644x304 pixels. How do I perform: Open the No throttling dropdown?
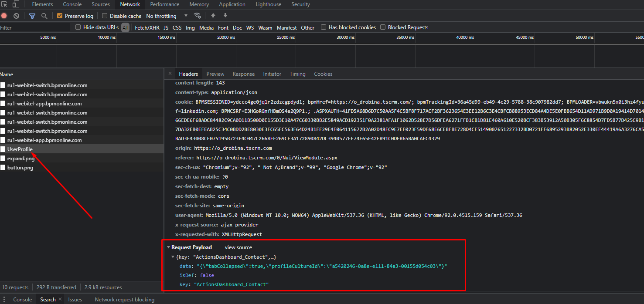pos(167,16)
